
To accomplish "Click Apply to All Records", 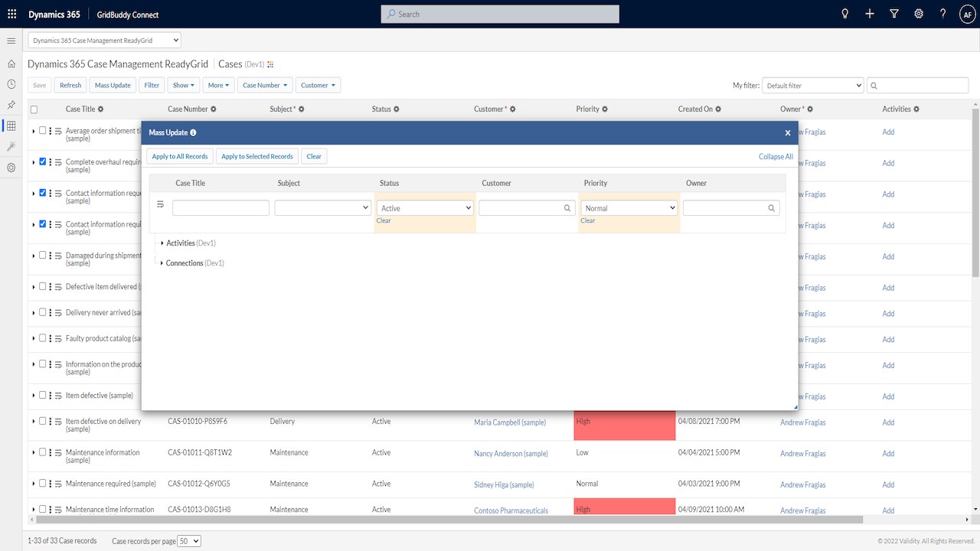I will coord(180,156).
